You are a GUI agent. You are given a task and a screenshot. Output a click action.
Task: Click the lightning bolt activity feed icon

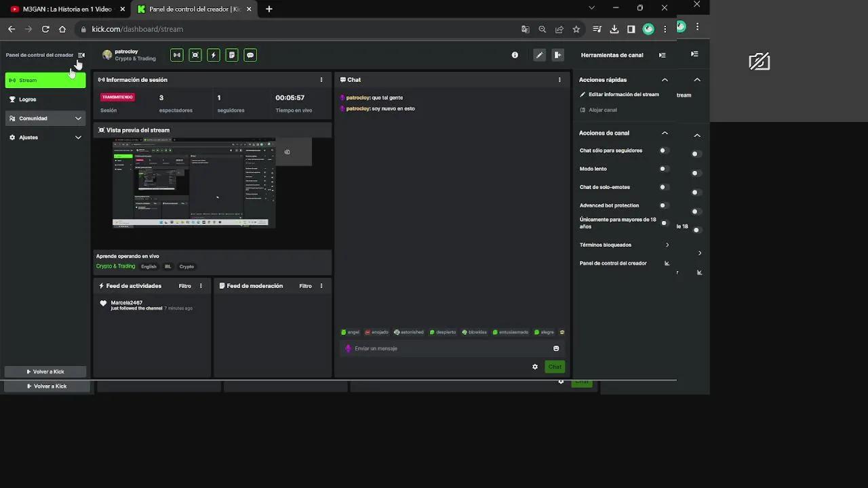point(214,55)
